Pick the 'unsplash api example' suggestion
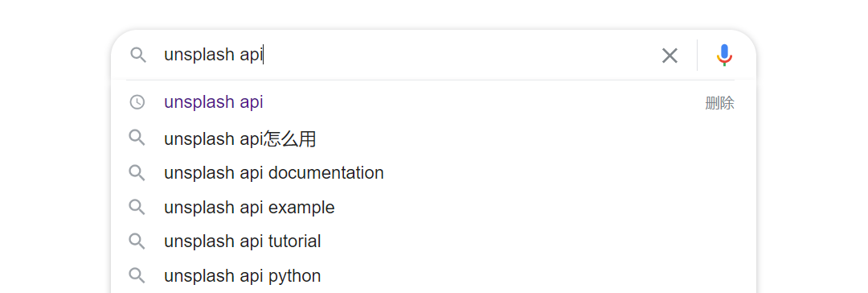Viewport: 868px width, 293px height. click(249, 208)
